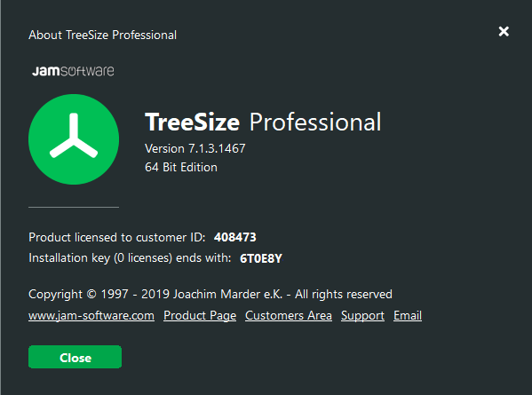Viewport: 532px width, 395px height.
Task: Select the customer ID number 408473
Action: tap(235, 237)
